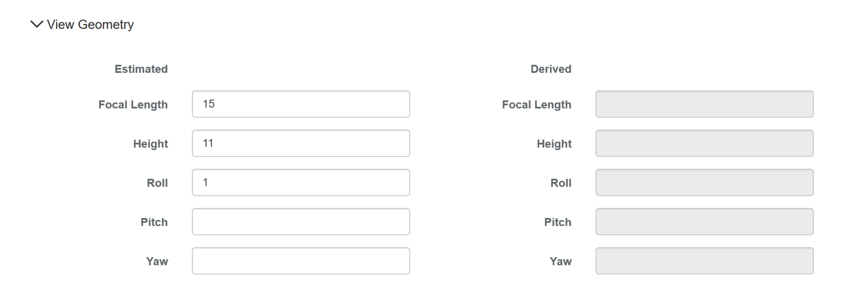
Task: Click the empty Estimated Pitch field
Action: [300, 221]
